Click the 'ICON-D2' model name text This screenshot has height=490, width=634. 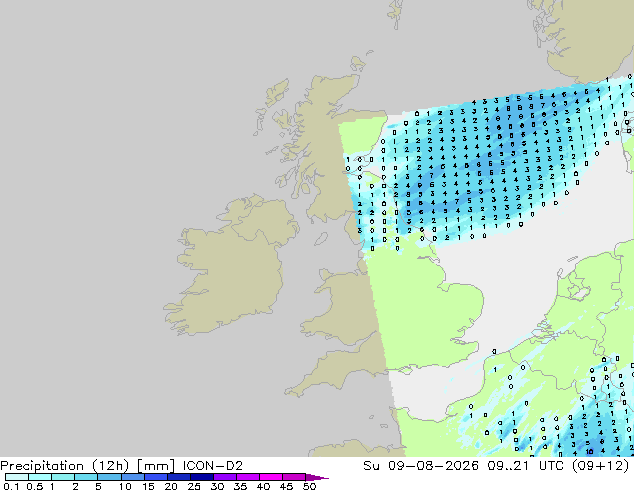[213, 466]
